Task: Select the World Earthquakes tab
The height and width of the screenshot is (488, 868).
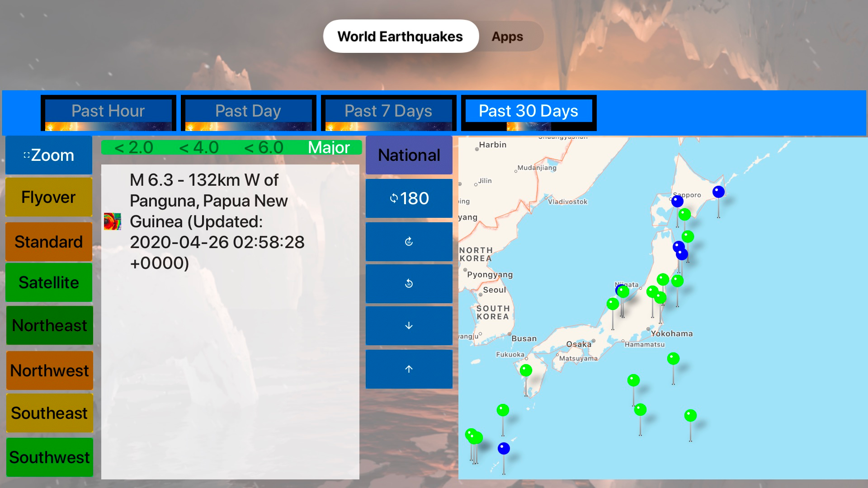Action: click(401, 36)
